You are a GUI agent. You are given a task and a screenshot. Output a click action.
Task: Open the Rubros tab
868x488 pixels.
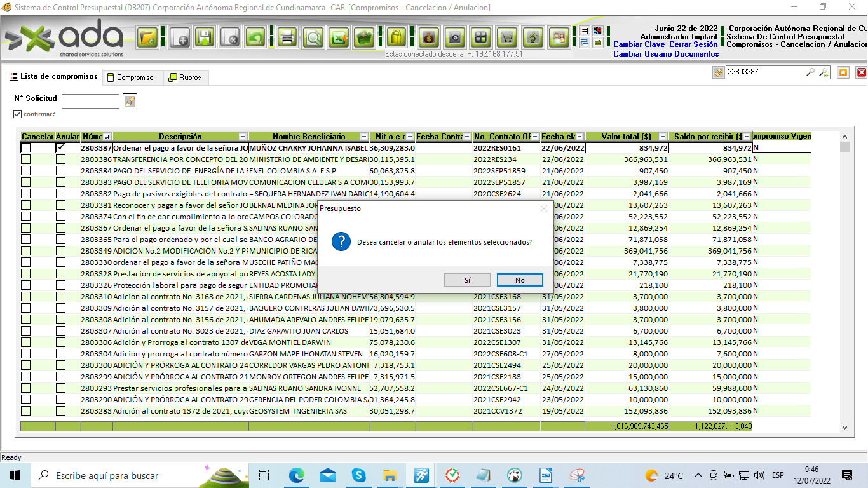[185, 78]
